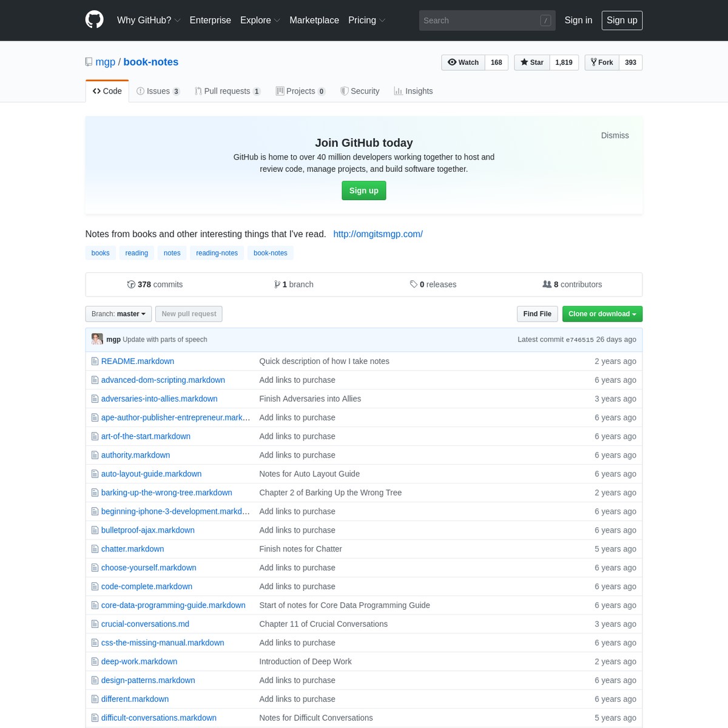Open the Security tab
Image resolution: width=728 pixels, height=728 pixels.
[360, 91]
